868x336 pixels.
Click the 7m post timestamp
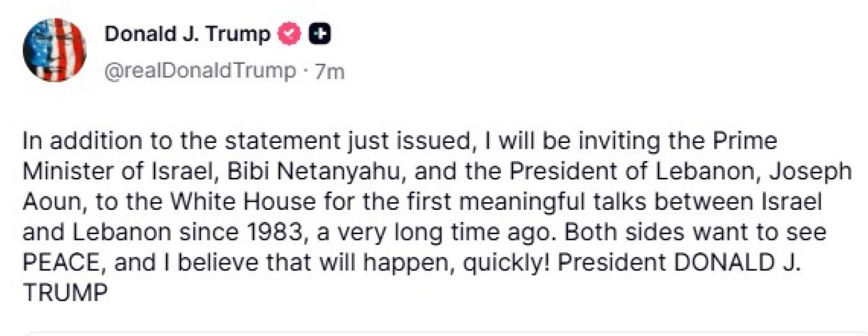tap(329, 71)
